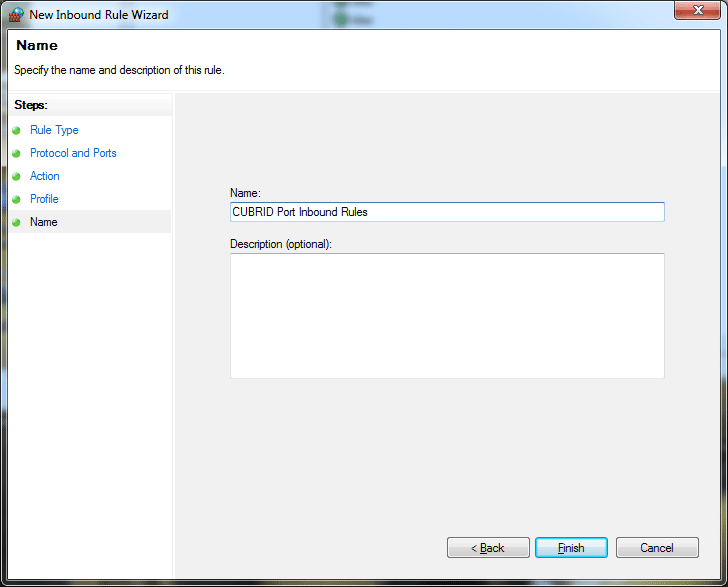
Task: Close the wizard with the X button
Action: [x=697, y=10]
